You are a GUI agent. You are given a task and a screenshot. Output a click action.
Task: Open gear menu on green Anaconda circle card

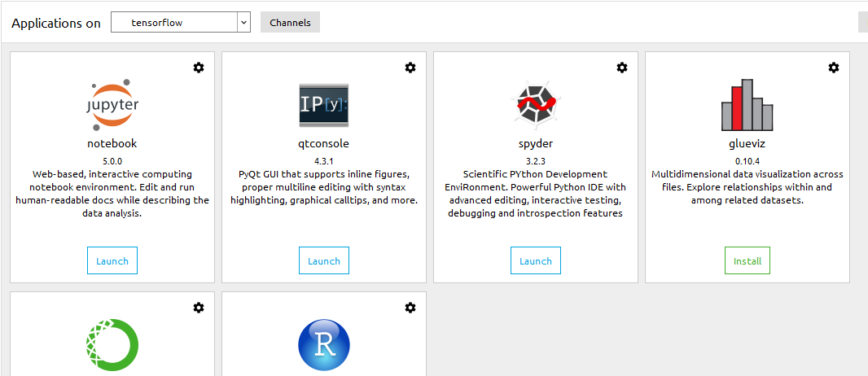(198, 308)
